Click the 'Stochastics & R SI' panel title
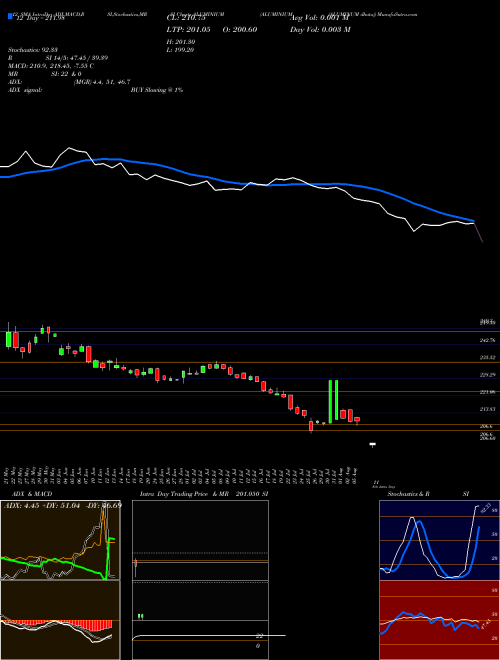This screenshot has width=500, height=660. point(428,494)
